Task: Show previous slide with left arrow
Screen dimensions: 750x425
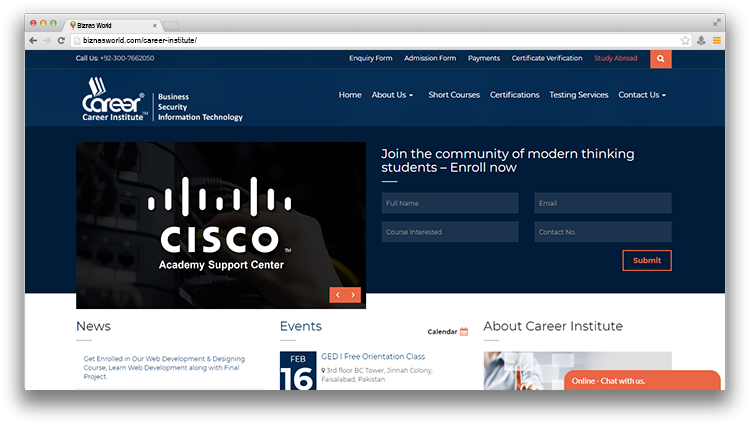Action: click(338, 295)
